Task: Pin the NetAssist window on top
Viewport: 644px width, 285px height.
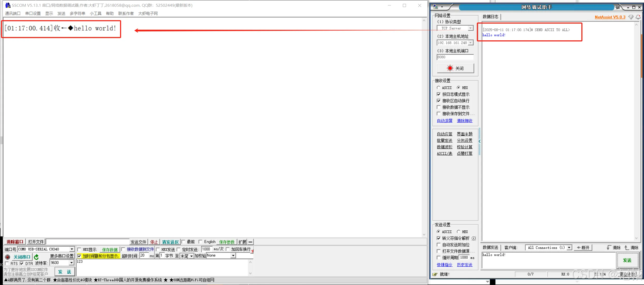Action: (618, 7)
